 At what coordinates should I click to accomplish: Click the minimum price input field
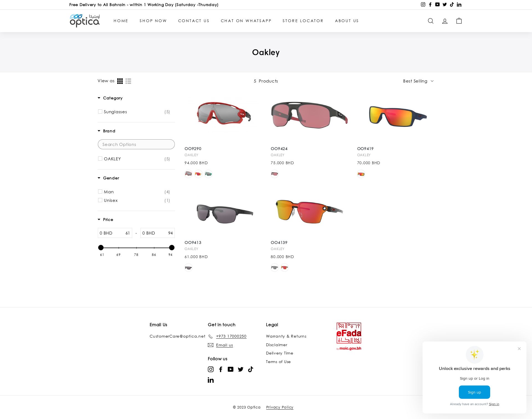pyautogui.click(x=115, y=233)
